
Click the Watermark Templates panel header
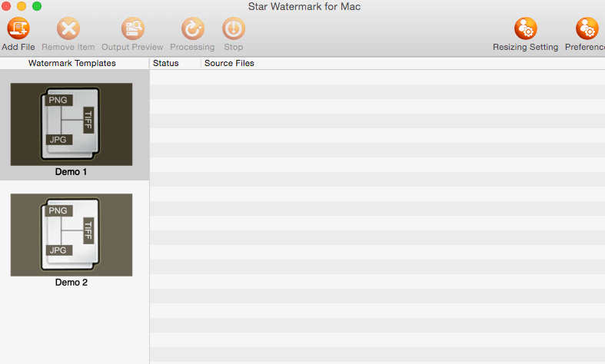(x=72, y=63)
